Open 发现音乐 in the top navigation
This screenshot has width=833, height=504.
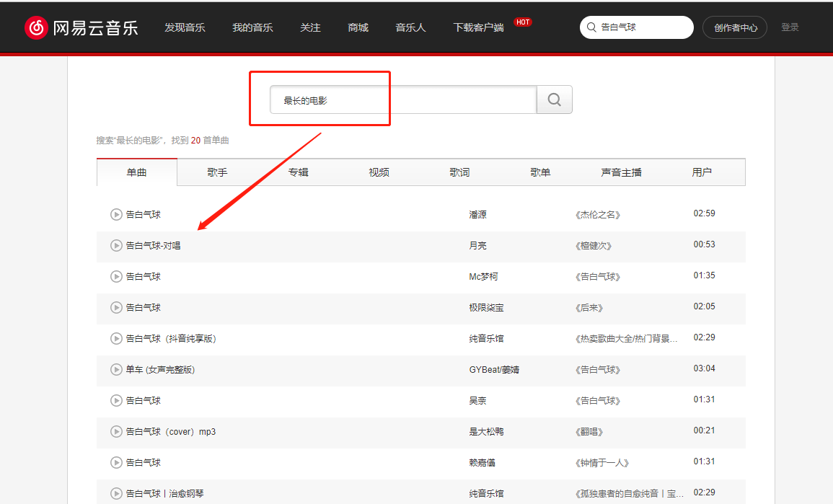pos(185,27)
